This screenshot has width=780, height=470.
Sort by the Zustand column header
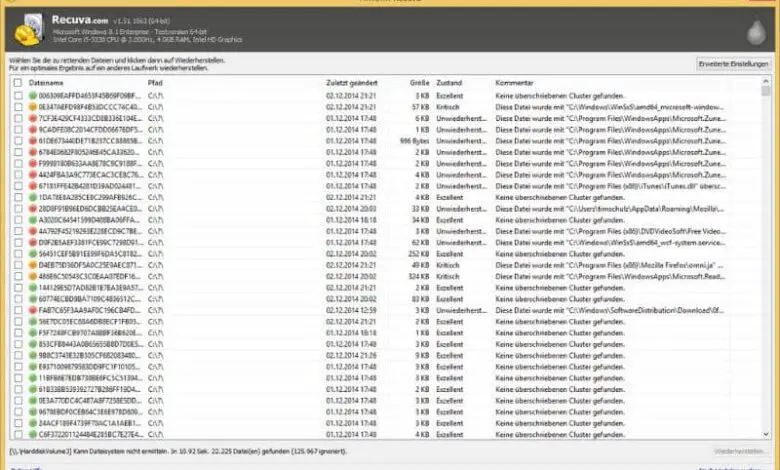coord(449,83)
